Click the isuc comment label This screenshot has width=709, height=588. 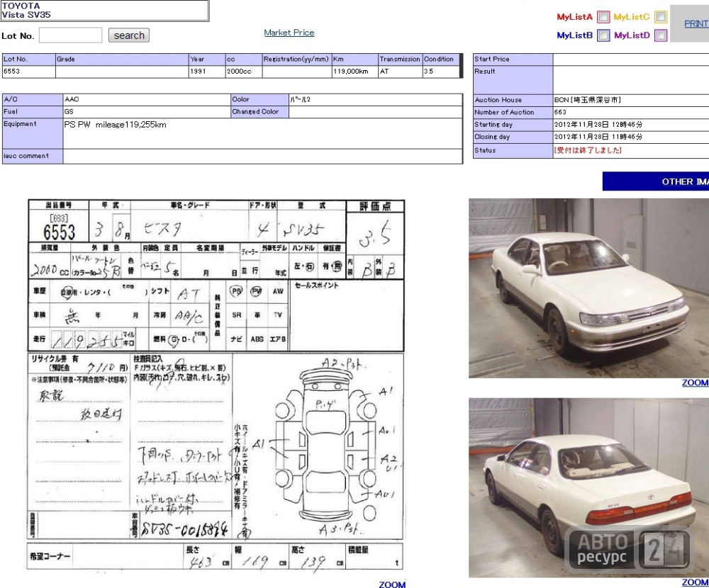(x=33, y=156)
